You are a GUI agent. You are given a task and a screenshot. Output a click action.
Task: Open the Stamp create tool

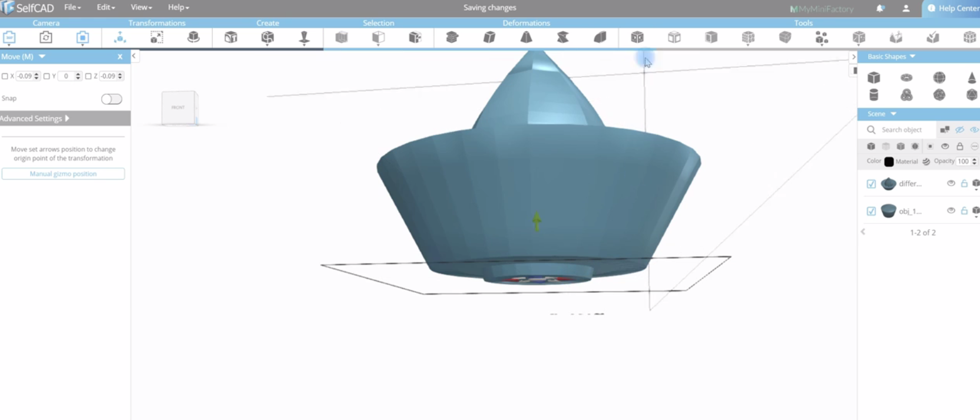click(304, 38)
